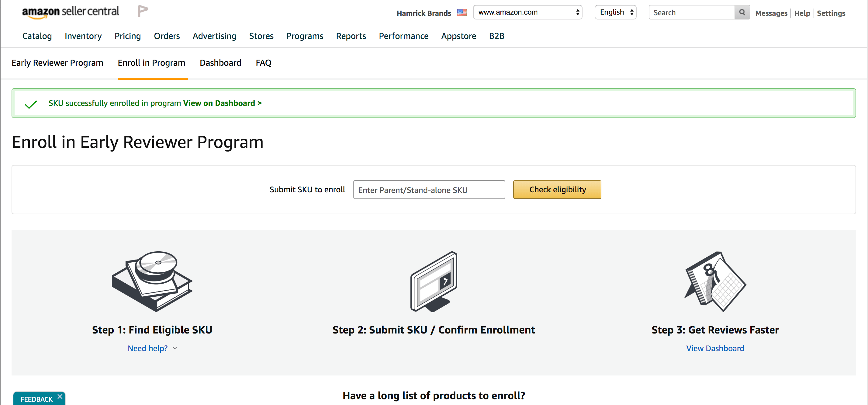Click the www.amazon.com marketplace dropdown
Screen dimensions: 868x405
(528, 12)
